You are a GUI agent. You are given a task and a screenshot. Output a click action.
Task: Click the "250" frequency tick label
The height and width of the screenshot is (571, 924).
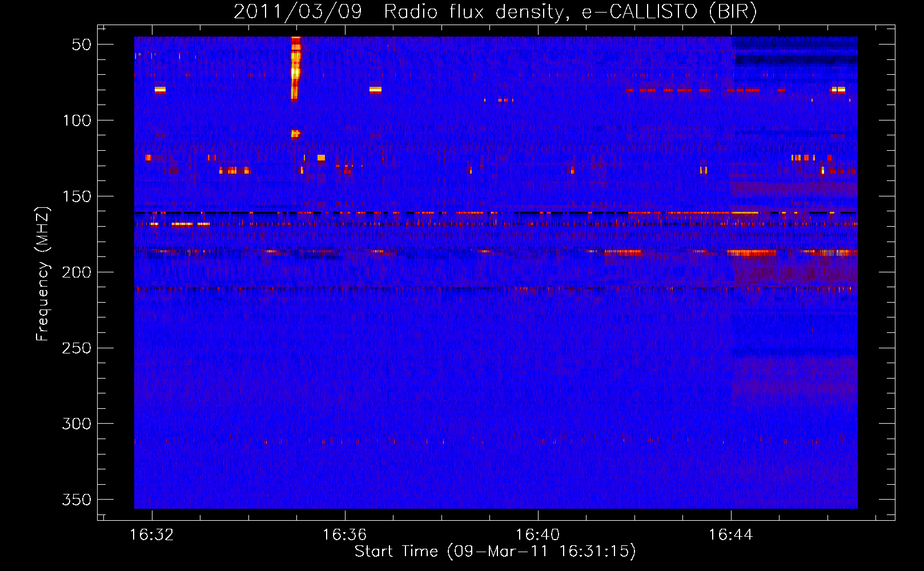[x=77, y=348]
